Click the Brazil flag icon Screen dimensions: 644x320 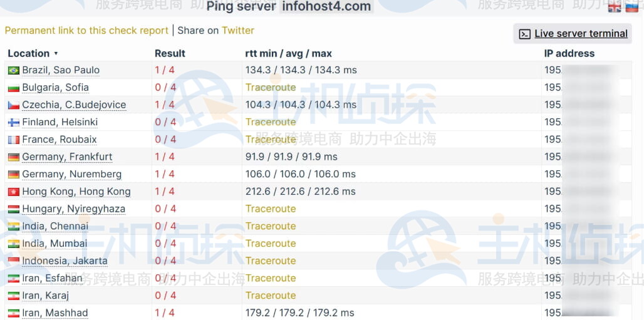(x=13, y=70)
